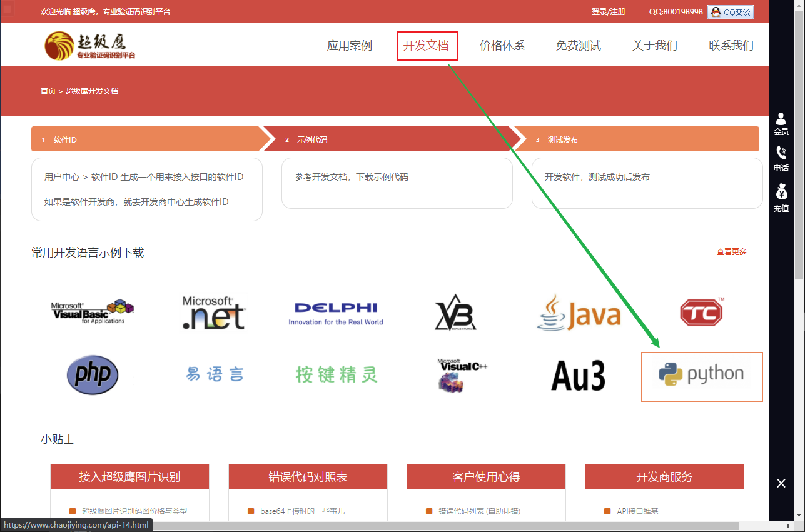This screenshot has width=805, height=532.
Task: Open the 免费测试 navigation item
Action: point(579,45)
